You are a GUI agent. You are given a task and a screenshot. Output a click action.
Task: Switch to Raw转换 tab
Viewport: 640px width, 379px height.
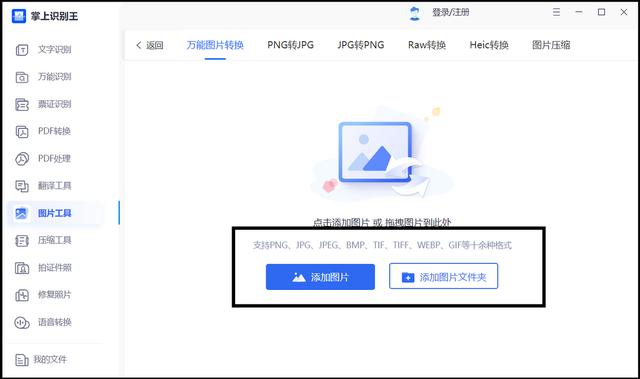click(x=427, y=45)
